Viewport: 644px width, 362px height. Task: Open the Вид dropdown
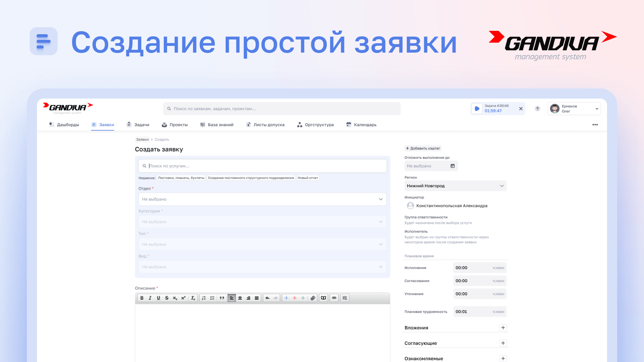click(262, 267)
